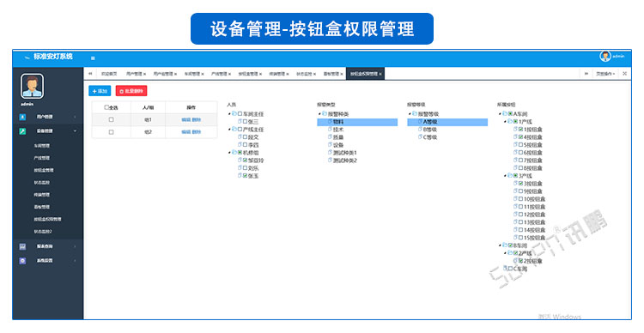Screen dimensions: 644x333
Task: Collapse the 设备管理 sidebar submenu chevron
Action: [75, 131]
